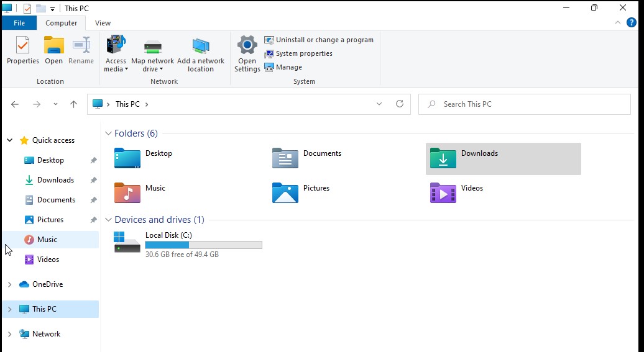This screenshot has width=644, height=352.
Task: Open the Help question mark icon
Action: point(632,22)
